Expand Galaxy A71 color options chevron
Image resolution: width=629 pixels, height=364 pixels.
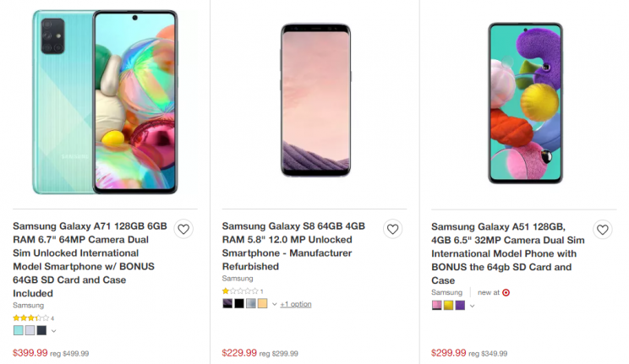coord(54,331)
